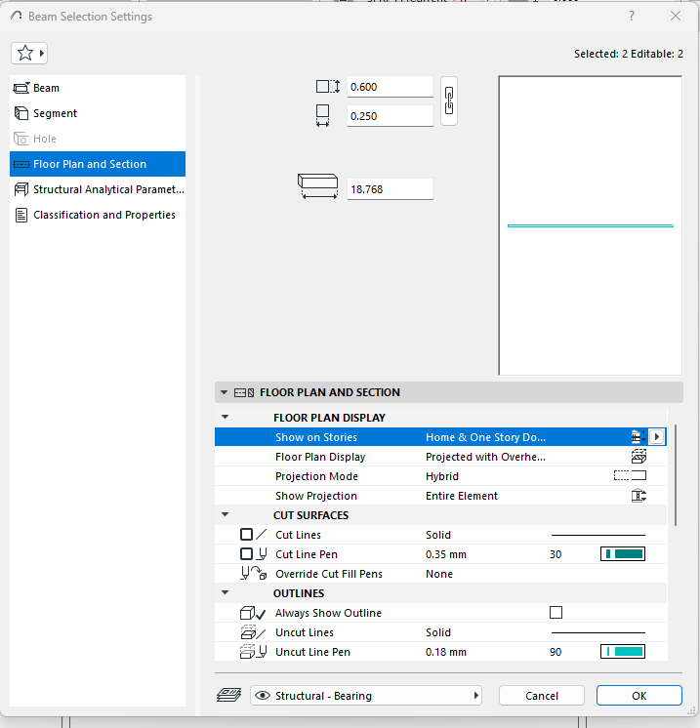Click the layer icon beside Structural - Bearing
Image resolution: width=700 pixels, height=728 pixels.
(229, 695)
